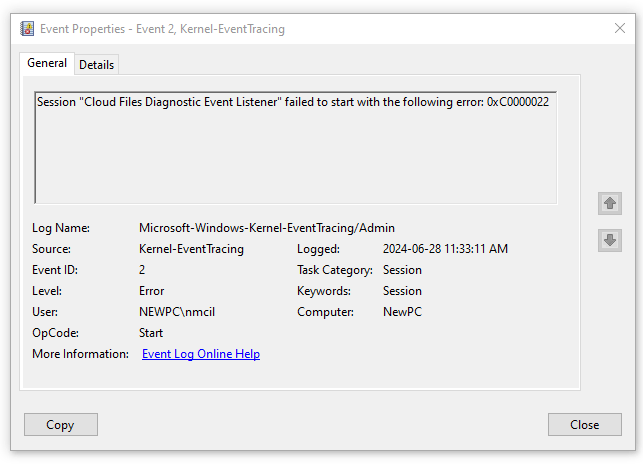Click the OpCode value Start
This screenshot has width=643, height=469.
point(151,333)
